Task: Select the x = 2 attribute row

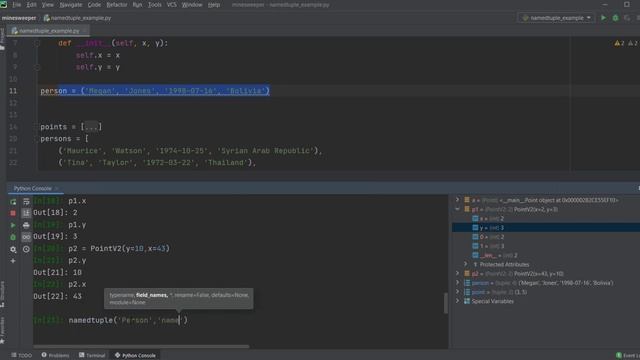Action: pos(546,218)
